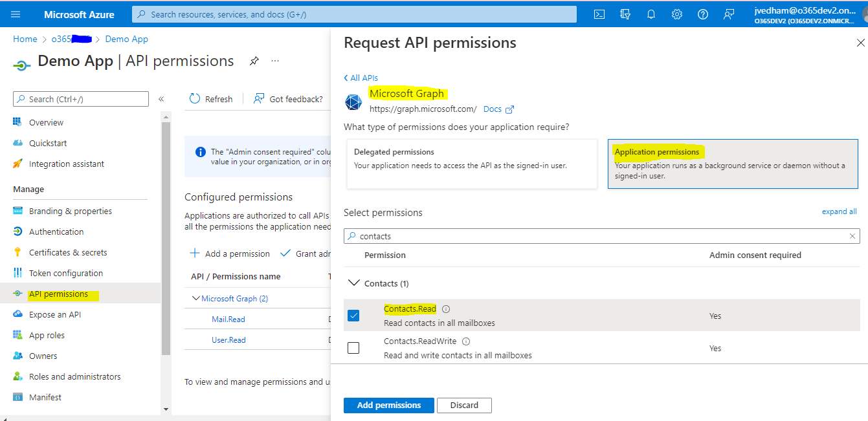
Task: Click the Admin consent required column header
Action: click(x=755, y=255)
